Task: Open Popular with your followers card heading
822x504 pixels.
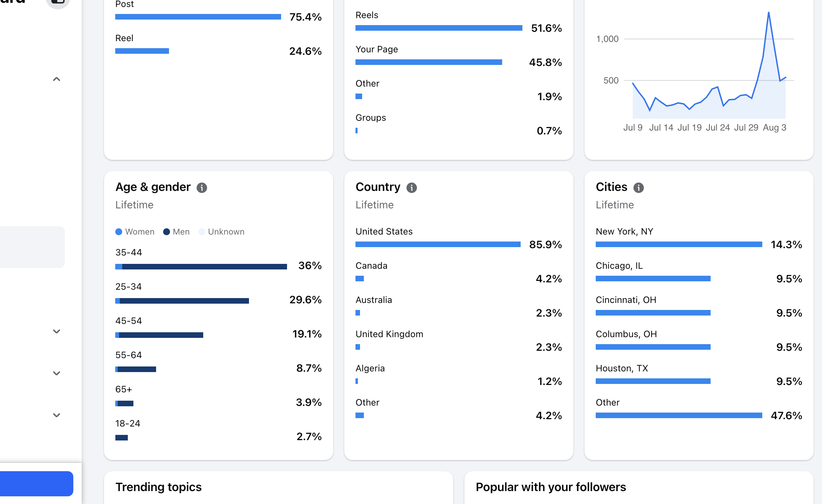Action: (551, 487)
